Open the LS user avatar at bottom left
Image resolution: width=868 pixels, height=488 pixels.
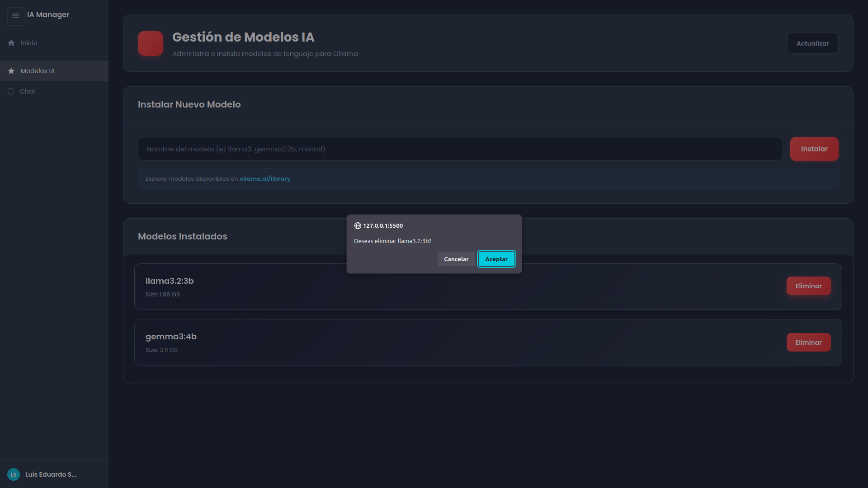(x=13, y=474)
